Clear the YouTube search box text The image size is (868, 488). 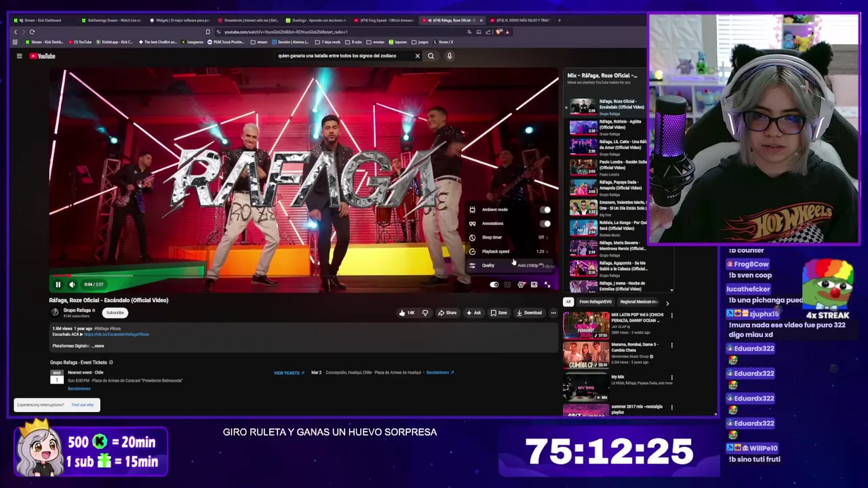click(x=417, y=56)
